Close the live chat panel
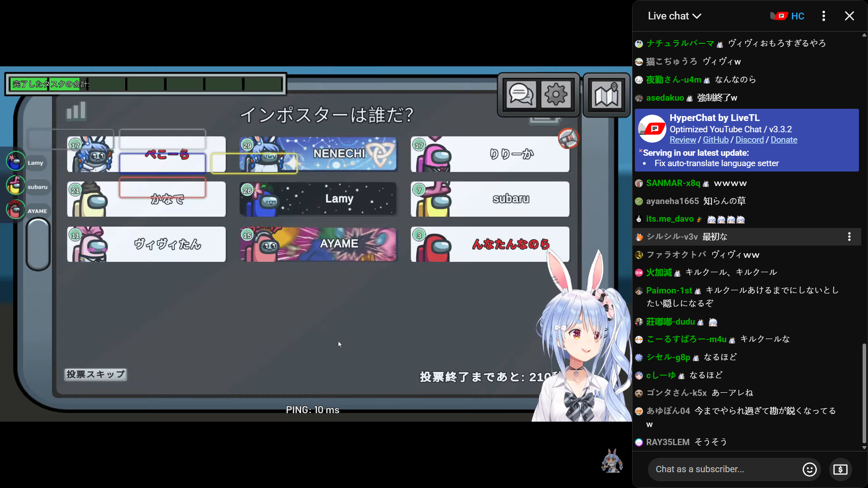The image size is (868, 488). pos(849,16)
